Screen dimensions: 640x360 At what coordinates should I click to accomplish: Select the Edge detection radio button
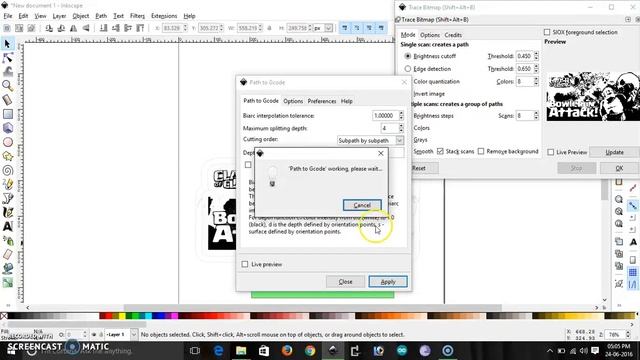point(408,69)
